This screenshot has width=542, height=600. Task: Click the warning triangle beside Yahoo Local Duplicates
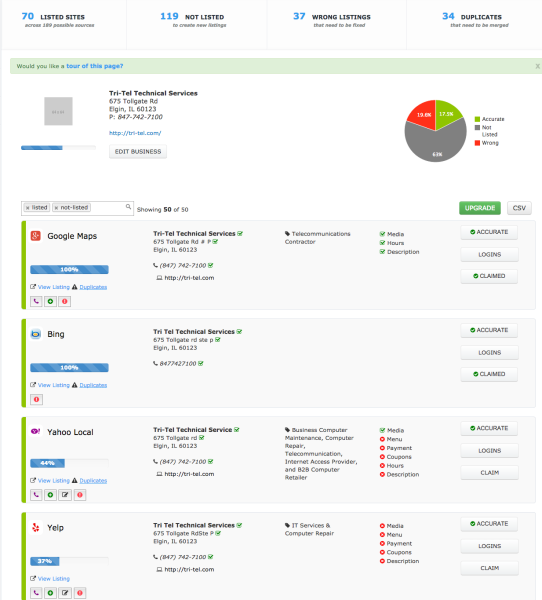coord(75,481)
